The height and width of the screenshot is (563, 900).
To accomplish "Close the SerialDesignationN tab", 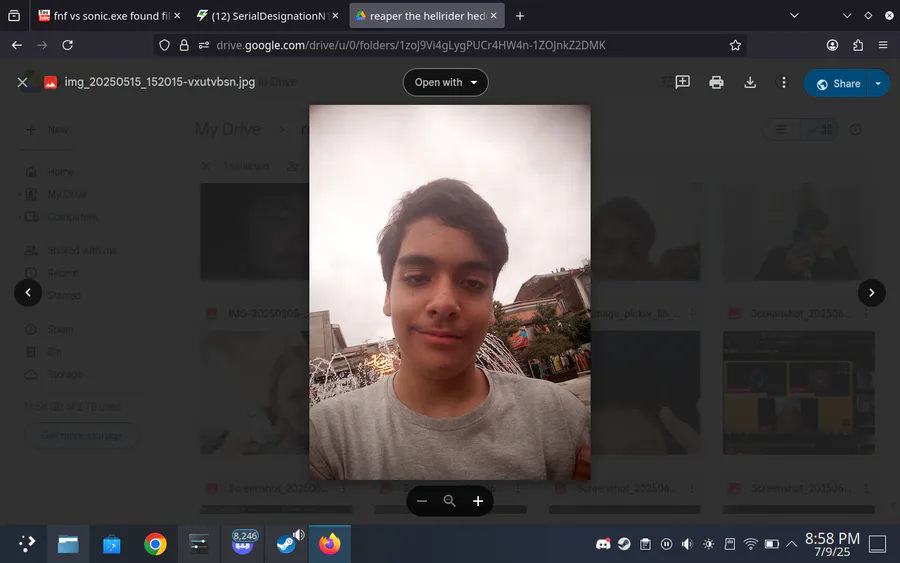I will [x=335, y=16].
